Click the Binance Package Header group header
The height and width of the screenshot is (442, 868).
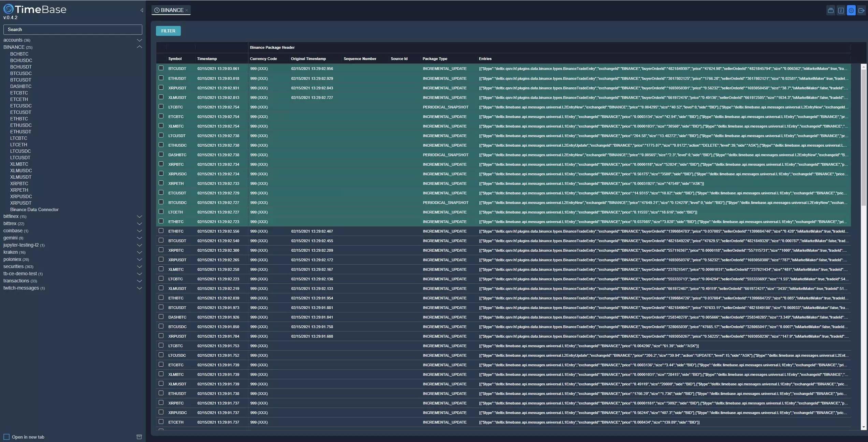tap(272, 47)
